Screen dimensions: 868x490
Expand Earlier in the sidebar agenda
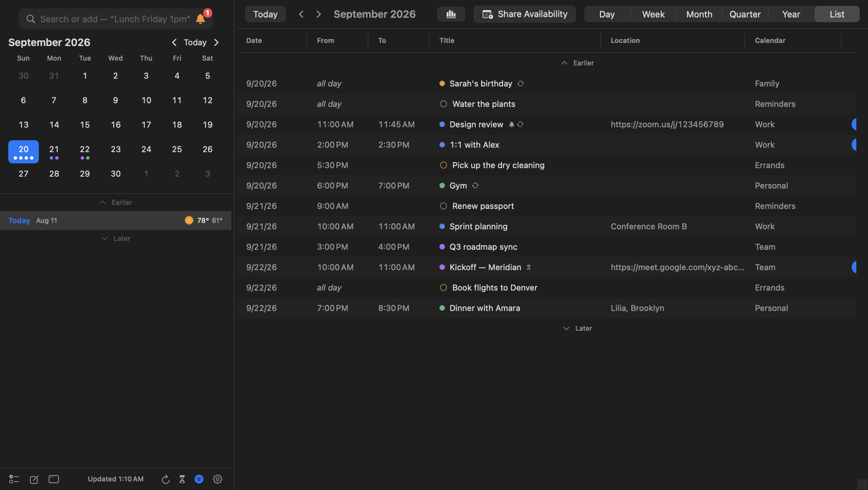pyautogui.click(x=116, y=202)
